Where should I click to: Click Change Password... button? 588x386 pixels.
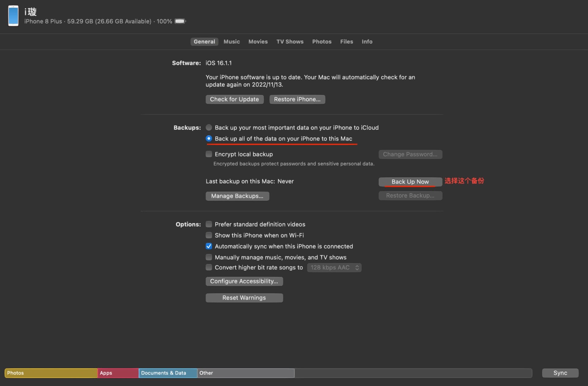410,154
